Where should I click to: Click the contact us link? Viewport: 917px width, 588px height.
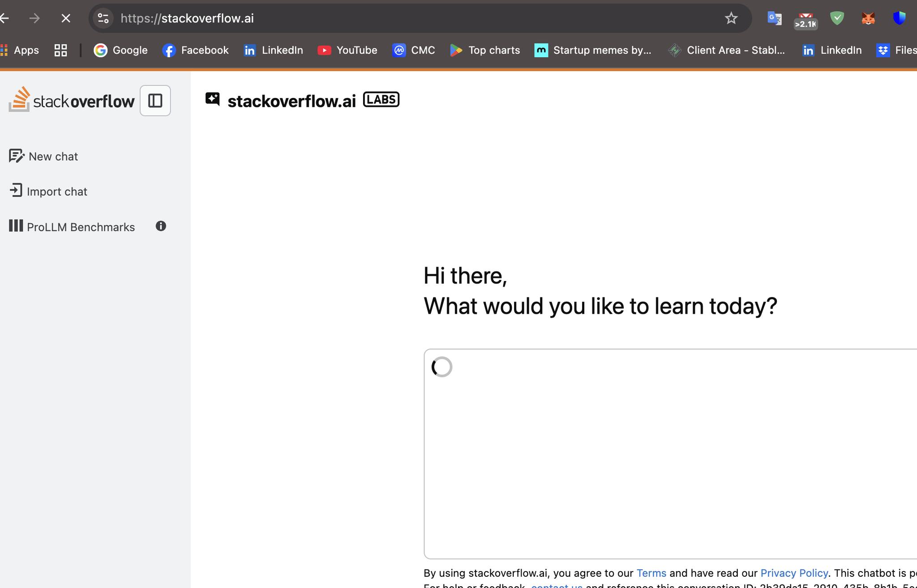tap(557, 585)
